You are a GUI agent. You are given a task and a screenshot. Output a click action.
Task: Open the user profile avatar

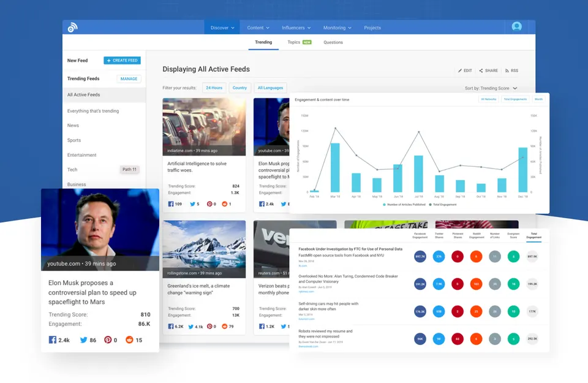point(516,26)
